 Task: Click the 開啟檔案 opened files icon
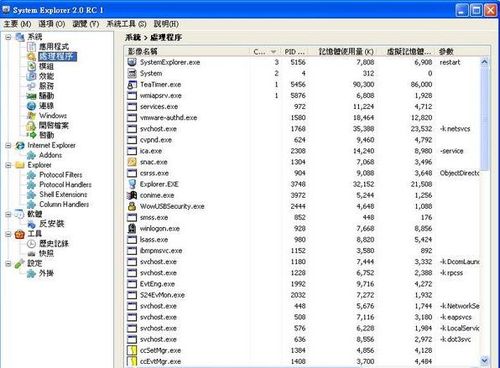pyautogui.click(x=31, y=126)
